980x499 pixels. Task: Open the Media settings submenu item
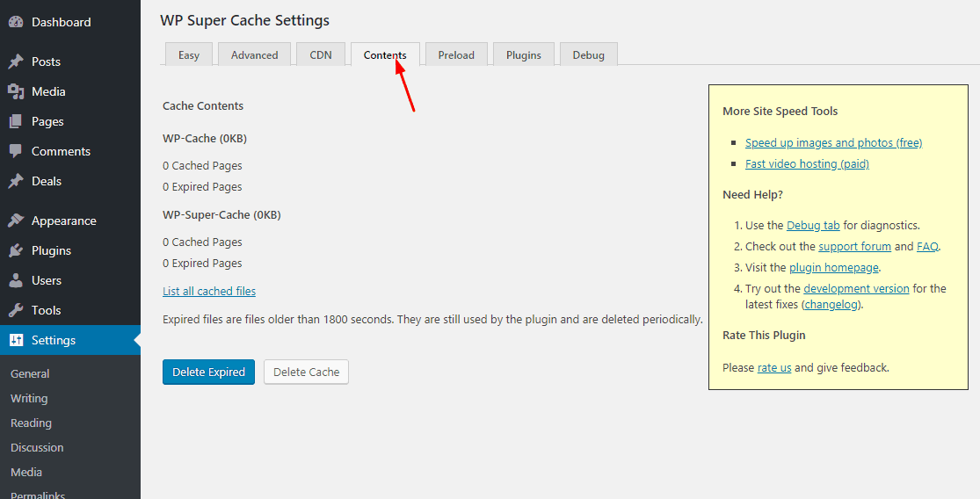[26, 472]
